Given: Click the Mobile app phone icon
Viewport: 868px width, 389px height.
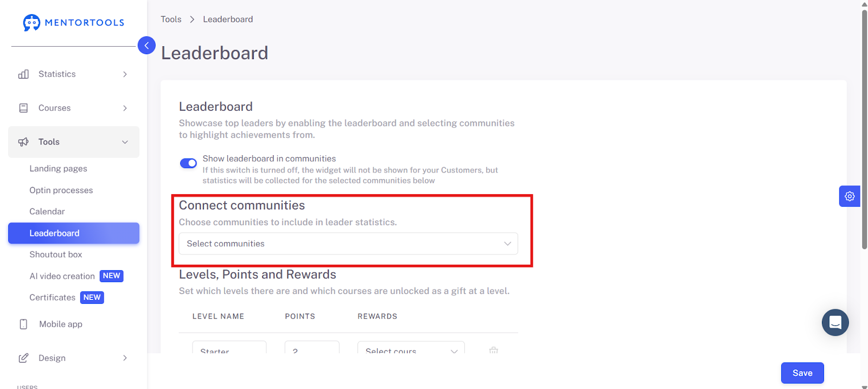Looking at the screenshot, I should point(23,324).
